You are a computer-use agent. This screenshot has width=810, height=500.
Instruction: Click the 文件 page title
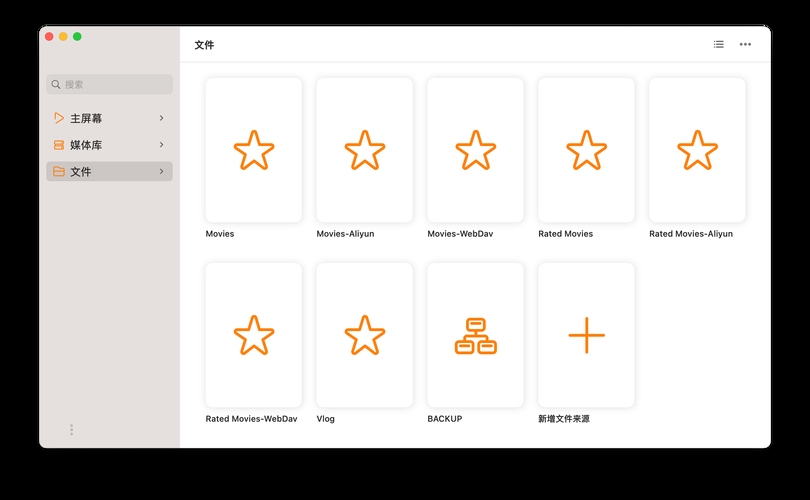click(204, 45)
